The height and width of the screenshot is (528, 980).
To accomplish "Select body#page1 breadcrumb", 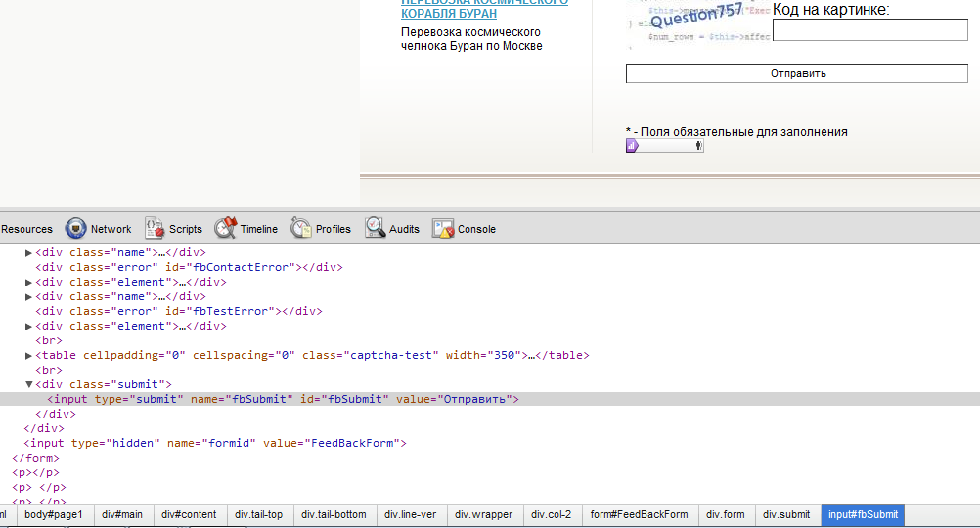I will pos(54,514).
